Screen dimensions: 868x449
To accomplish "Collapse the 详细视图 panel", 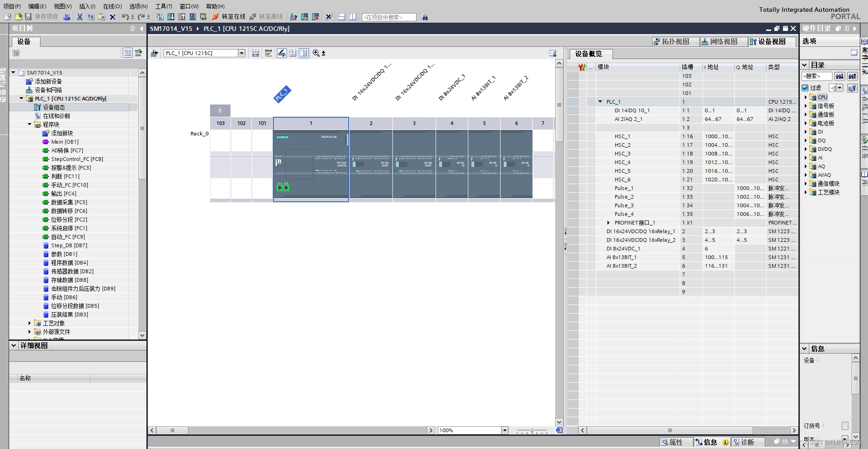I will [14, 345].
